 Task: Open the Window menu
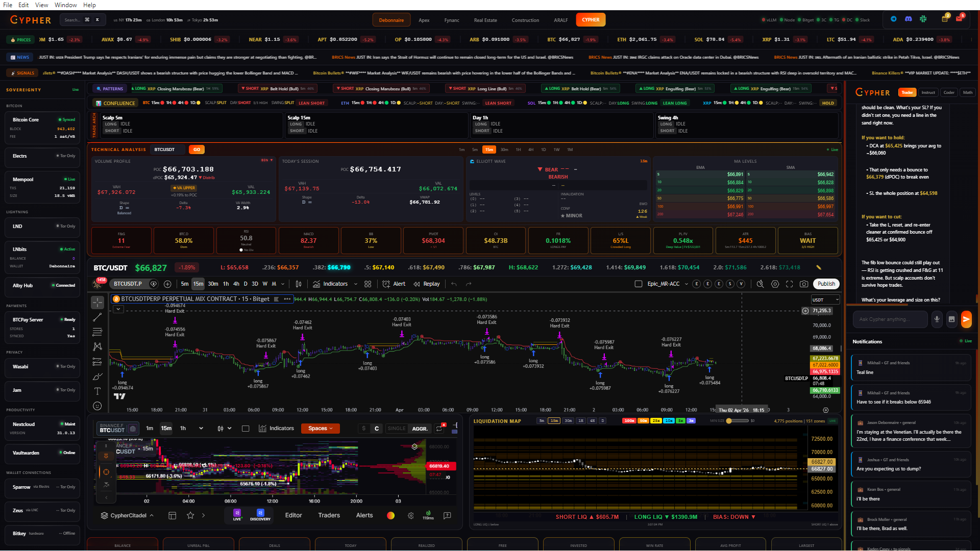click(65, 5)
